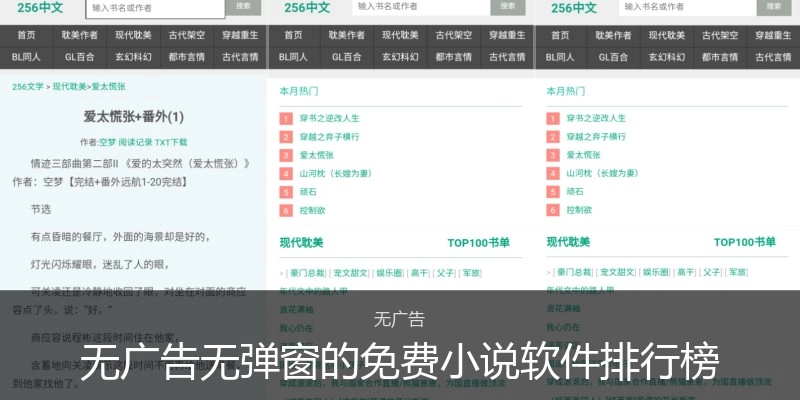This screenshot has width=800, height=400.
Task: Open 穿越之弃子横行 in middle panel hot list
Action: pos(330,137)
